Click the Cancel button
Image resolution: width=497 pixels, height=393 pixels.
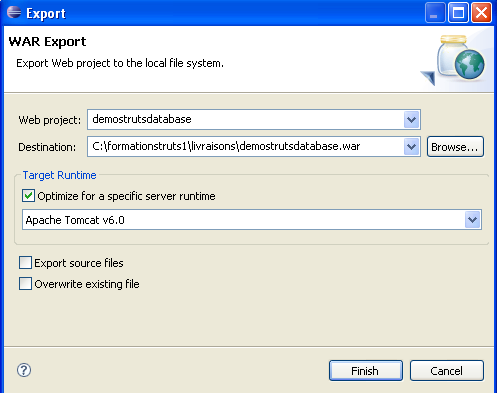click(447, 371)
